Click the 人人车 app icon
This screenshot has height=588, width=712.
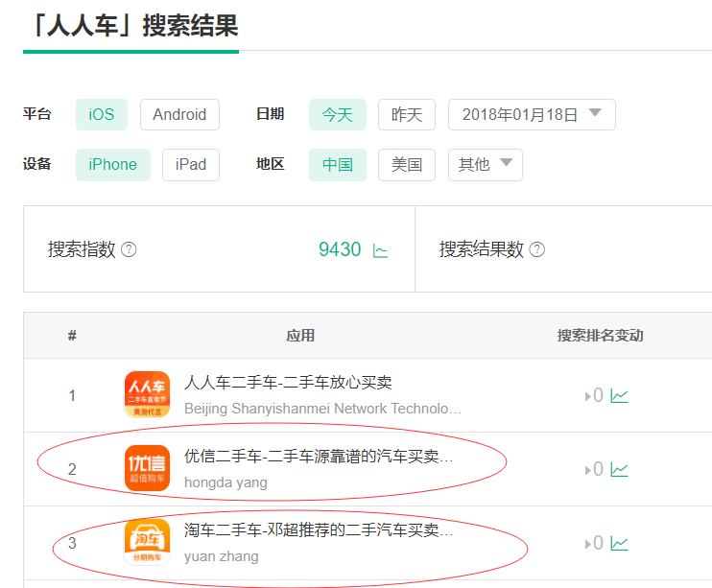pos(147,394)
